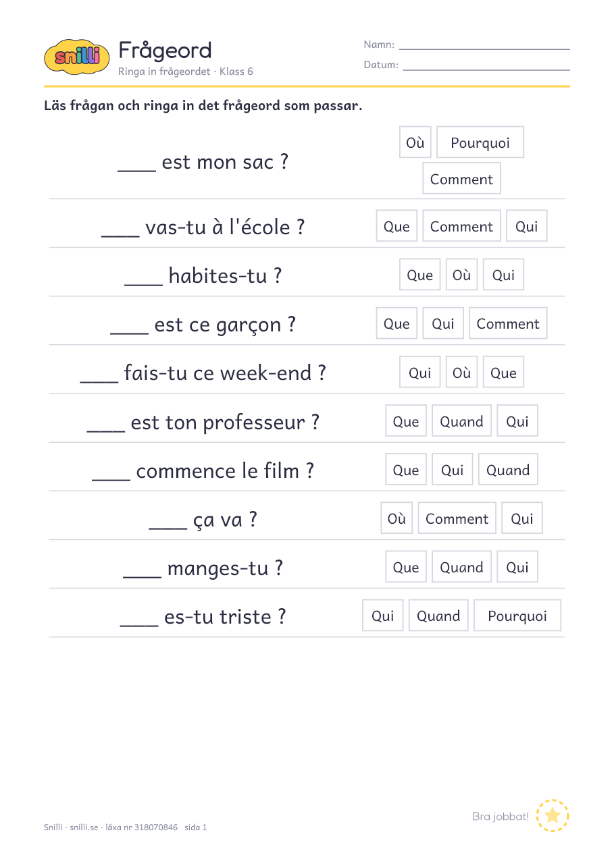Choose 'Pourquoi' for 'es-tu triste ?'

pyautogui.click(x=517, y=616)
